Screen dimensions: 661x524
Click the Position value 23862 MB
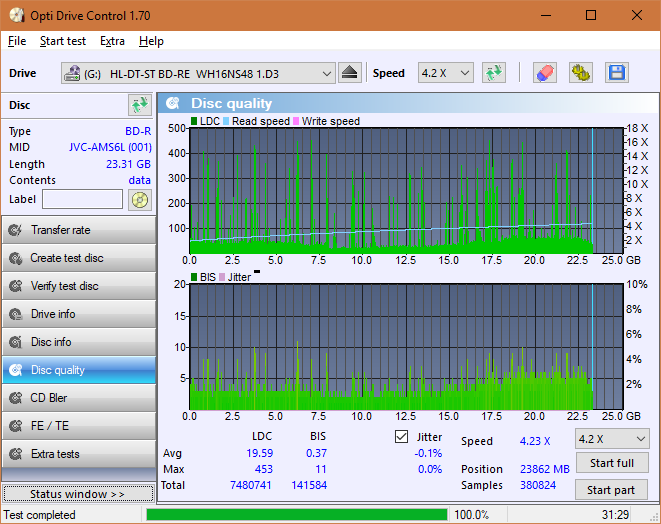pos(545,469)
